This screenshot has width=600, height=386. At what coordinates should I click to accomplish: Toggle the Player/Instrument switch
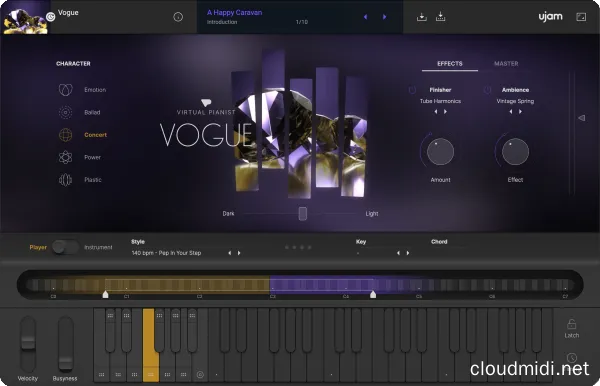[x=65, y=247]
